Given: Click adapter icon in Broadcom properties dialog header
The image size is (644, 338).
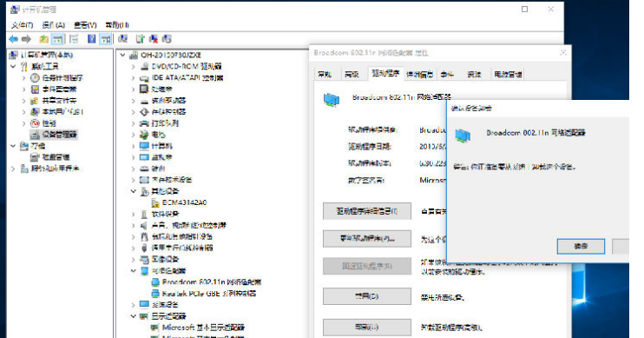Looking at the screenshot, I should 332,100.
